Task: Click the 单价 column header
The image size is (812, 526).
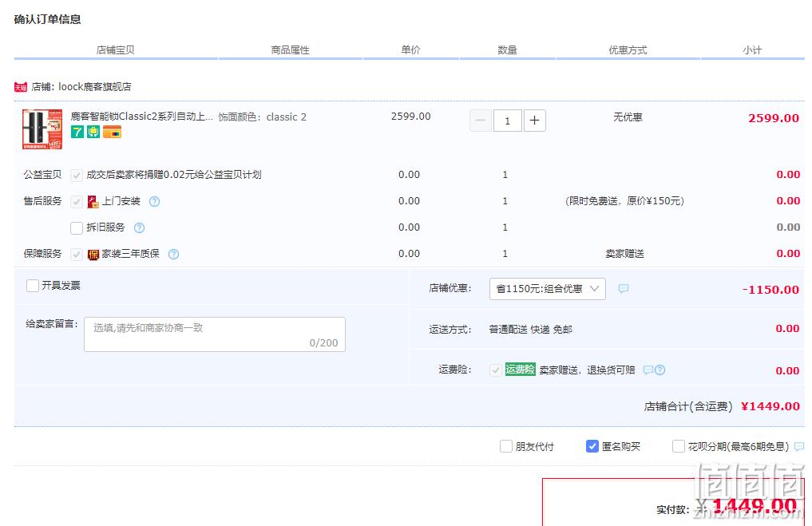Action: (x=410, y=49)
